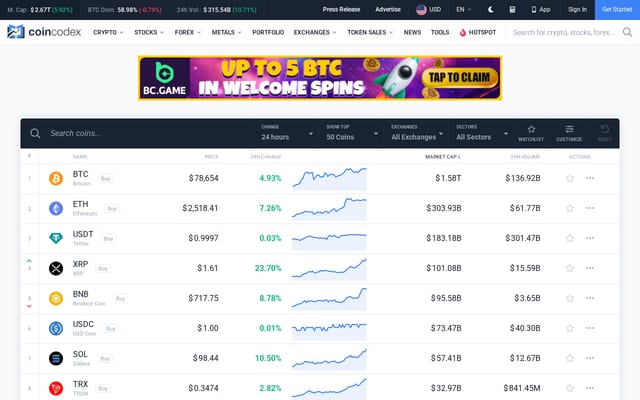Open the Hotspot section
The image size is (640, 400).
click(x=478, y=32)
